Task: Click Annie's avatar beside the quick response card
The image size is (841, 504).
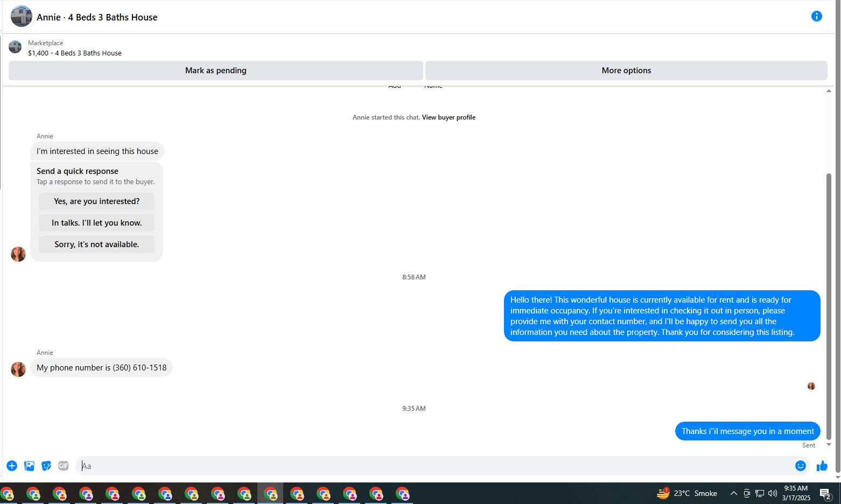Action: point(18,254)
